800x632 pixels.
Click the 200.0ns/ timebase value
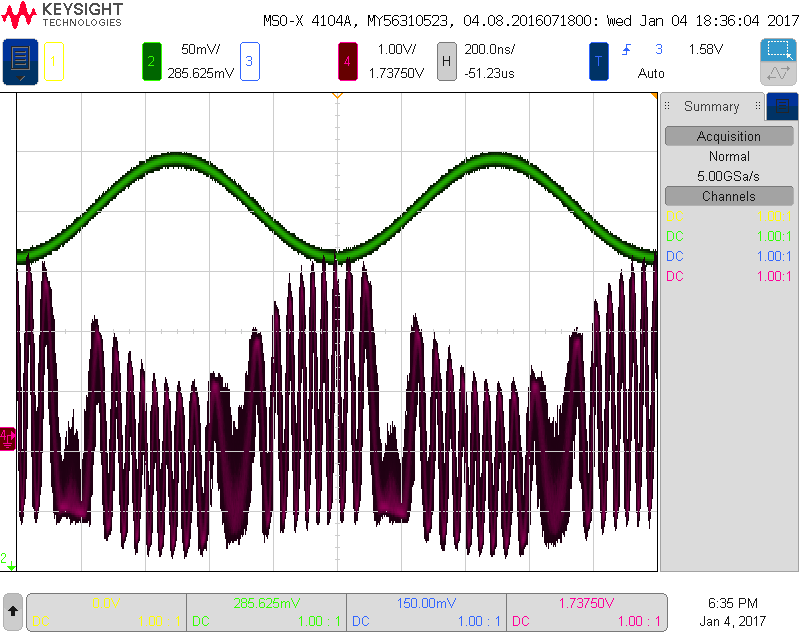coord(489,49)
